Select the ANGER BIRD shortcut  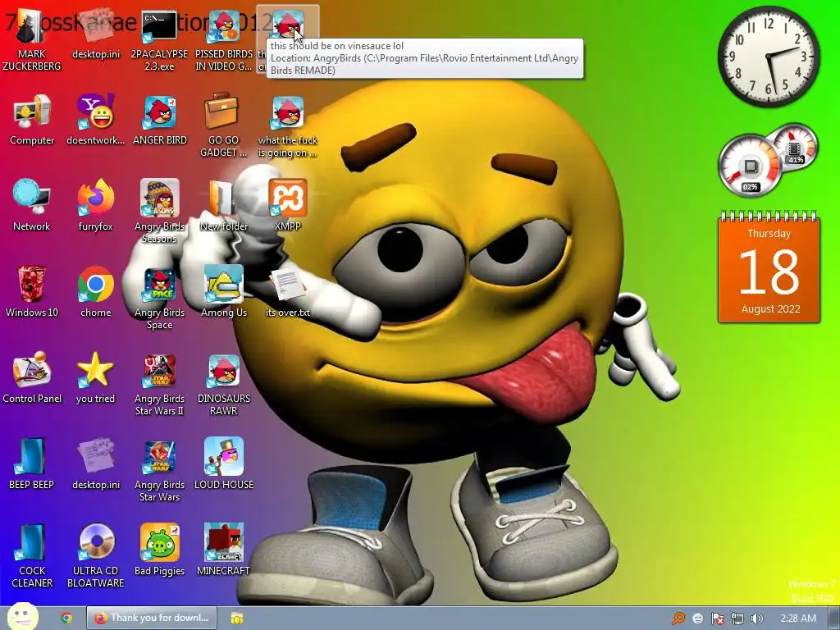tap(160, 121)
